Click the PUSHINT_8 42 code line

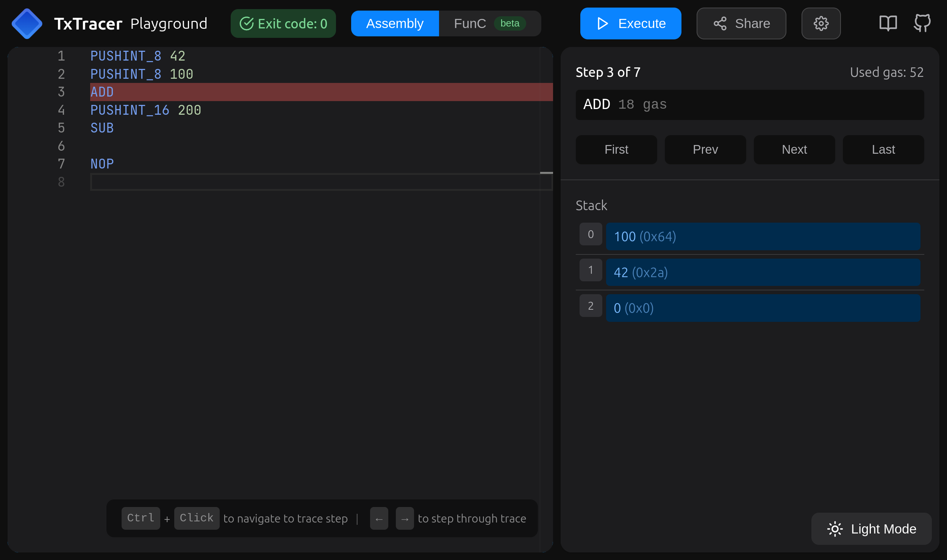click(x=138, y=56)
